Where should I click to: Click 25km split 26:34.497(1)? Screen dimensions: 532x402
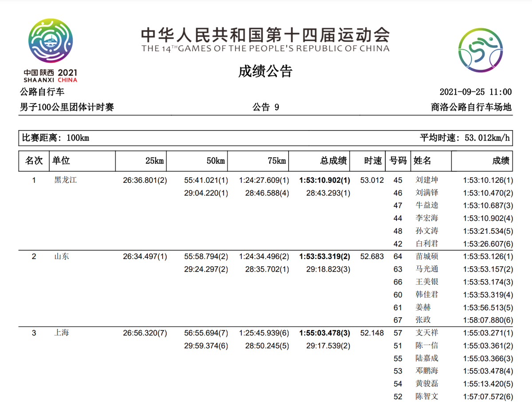tap(145, 256)
